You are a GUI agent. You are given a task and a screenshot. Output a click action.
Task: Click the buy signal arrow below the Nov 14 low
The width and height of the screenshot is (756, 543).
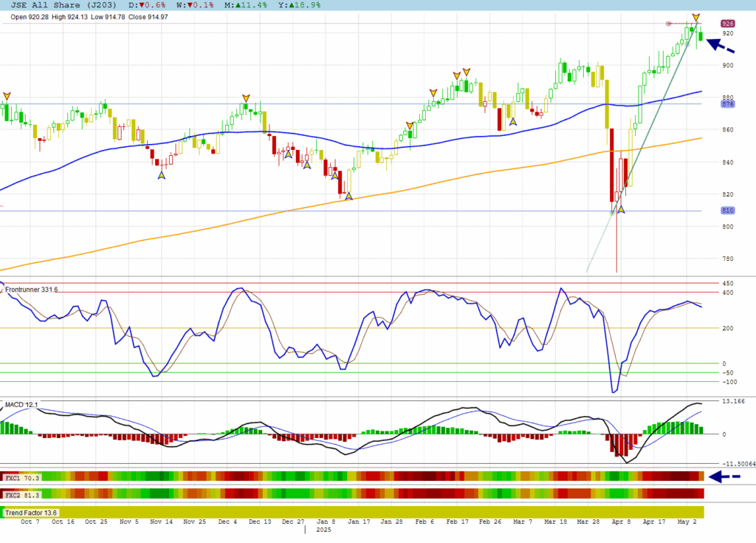tap(162, 175)
